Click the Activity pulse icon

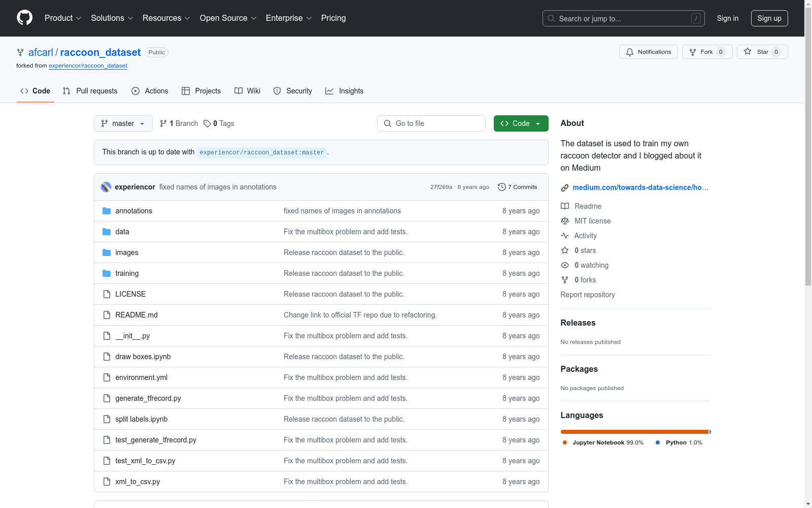click(x=565, y=236)
